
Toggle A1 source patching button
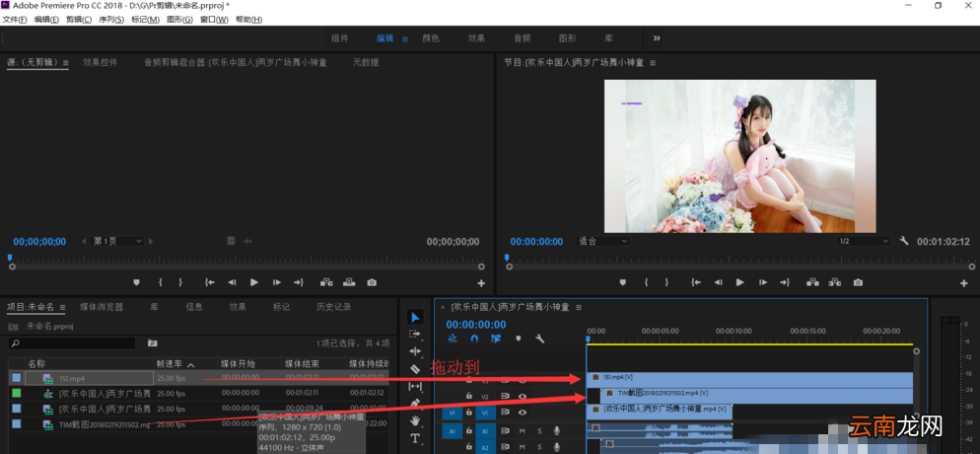(x=452, y=430)
